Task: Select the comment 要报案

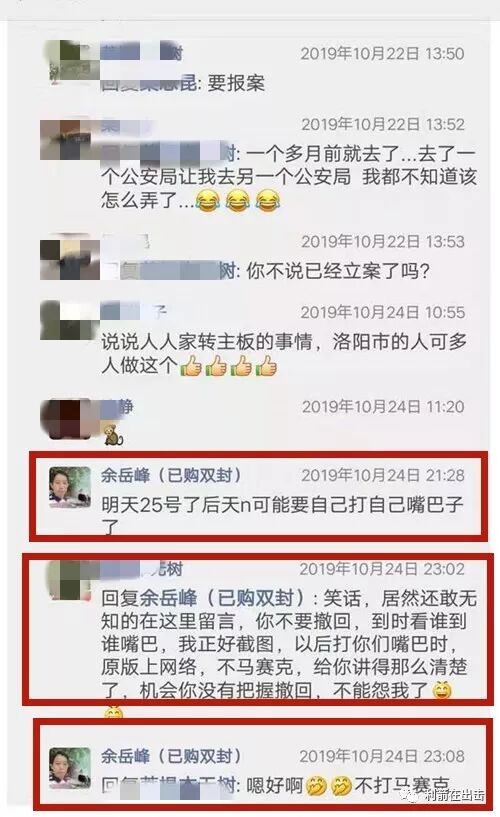Action: point(235,83)
